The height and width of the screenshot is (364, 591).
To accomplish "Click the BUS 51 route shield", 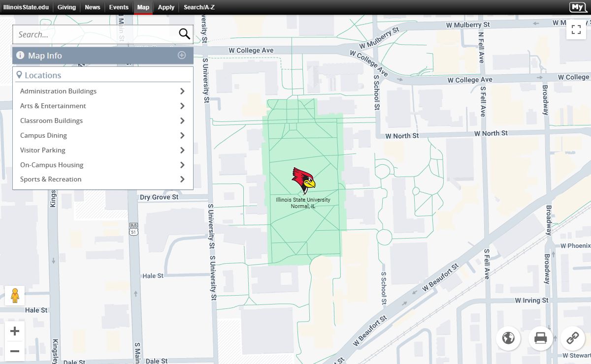I will tap(133, 229).
